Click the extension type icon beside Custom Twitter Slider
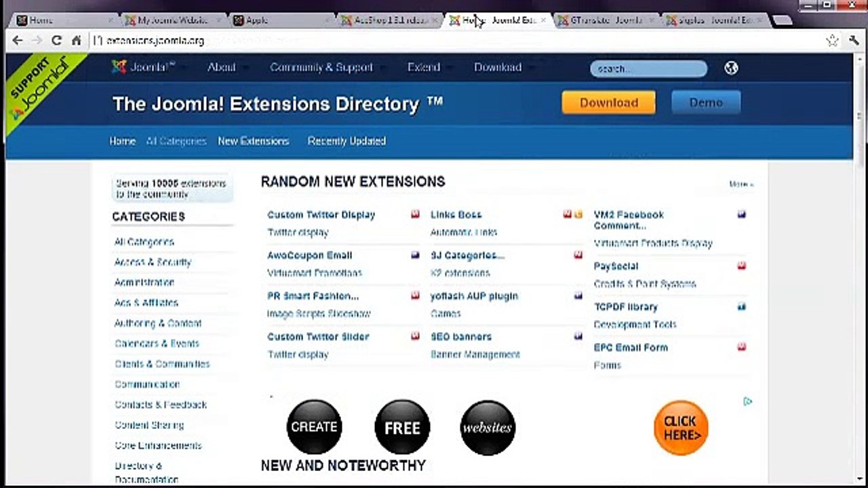Viewport: 868px width, 488px height. (x=415, y=336)
